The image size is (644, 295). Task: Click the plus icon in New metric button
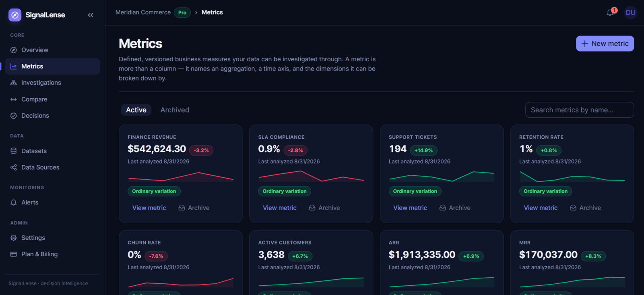point(585,44)
